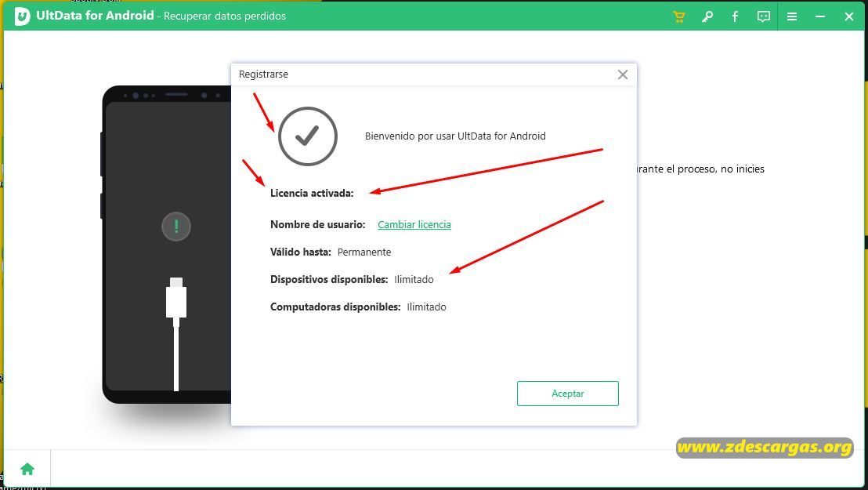868x490 pixels.
Task: Click 'Computadoras disponibles:' label
Action: click(335, 307)
